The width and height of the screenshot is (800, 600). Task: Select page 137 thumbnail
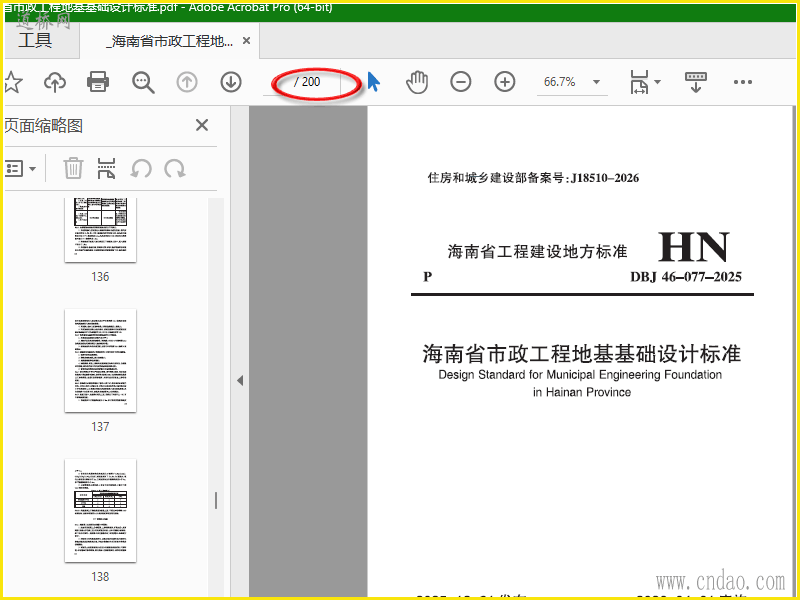click(101, 360)
